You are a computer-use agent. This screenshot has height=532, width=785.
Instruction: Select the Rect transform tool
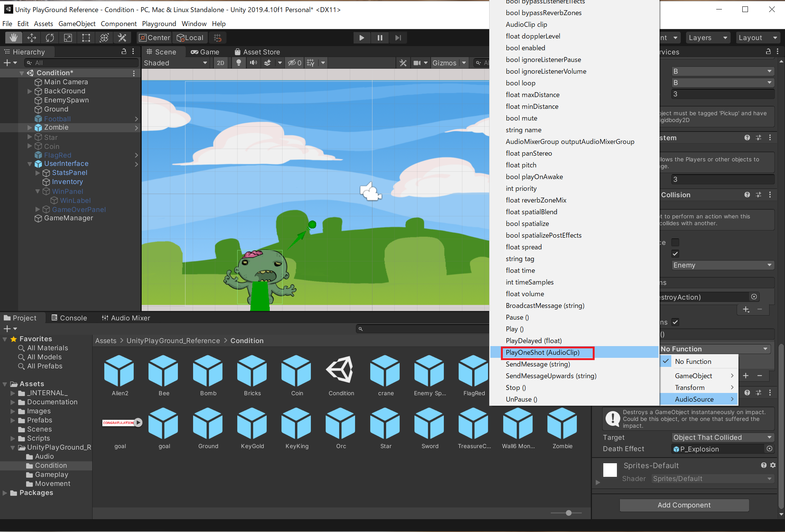click(x=86, y=38)
